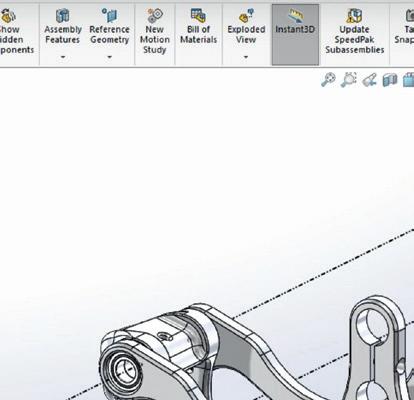This screenshot has width=414, height=400.
Task: Expand the Assembly Features dropdown arrow
Action: click(x=63, y=57)
